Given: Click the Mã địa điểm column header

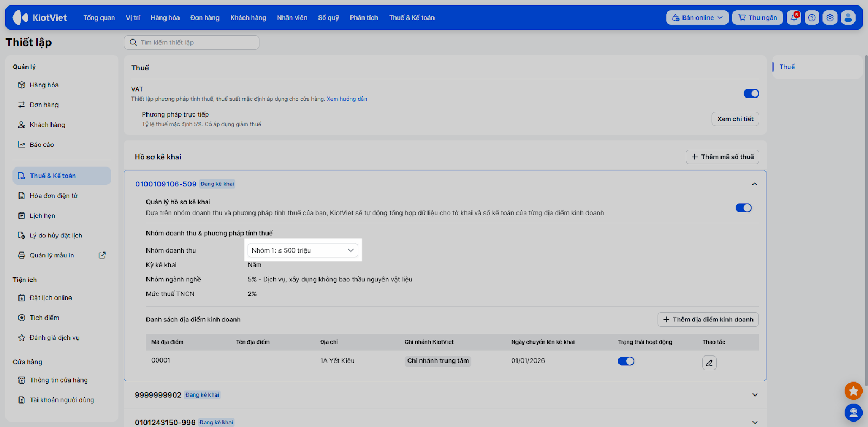Looking at the screenshot, I should pos(167,342).
